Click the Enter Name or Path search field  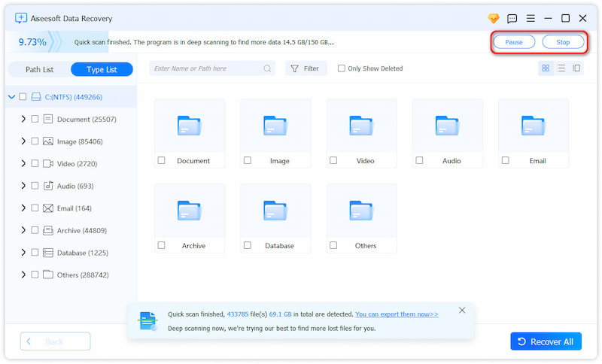point(207,68)
